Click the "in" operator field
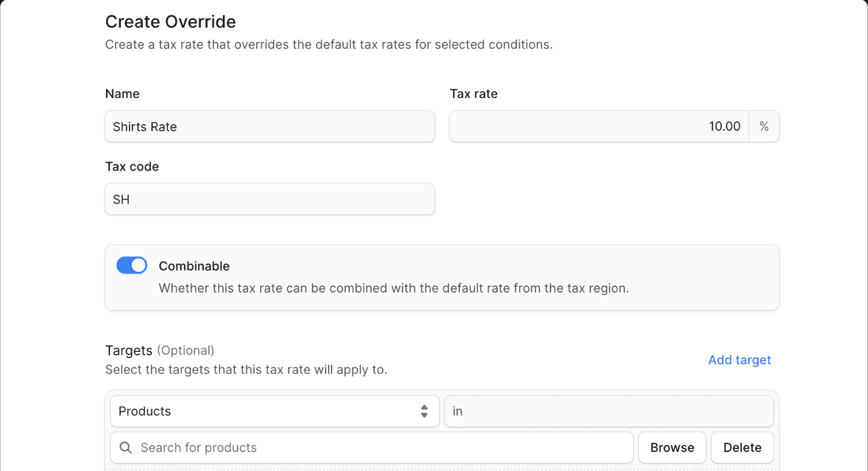This screenshot has height=471, width=868. [x=608, y=411]
